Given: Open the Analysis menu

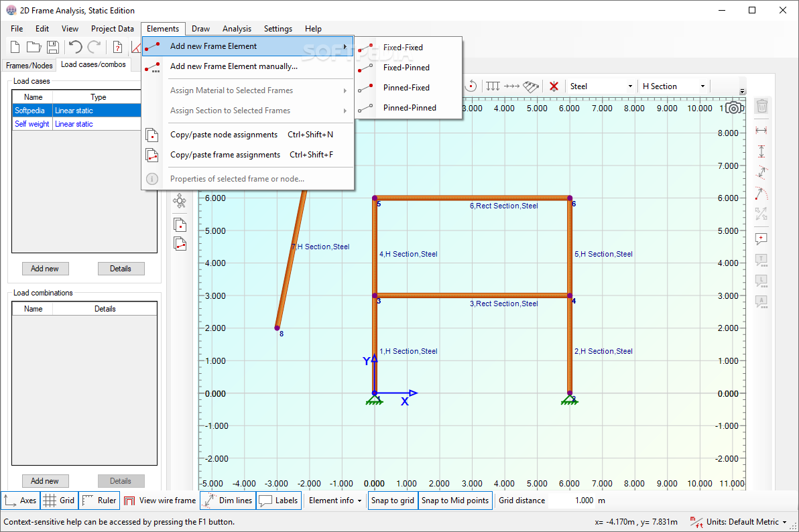Looking at the screenshot, I should [x=237, y=29].
